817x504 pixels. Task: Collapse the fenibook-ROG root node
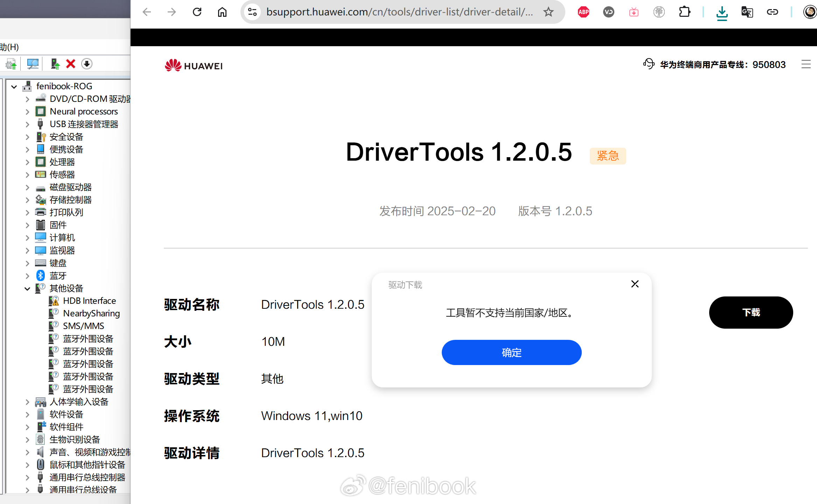tap(14, 86)
